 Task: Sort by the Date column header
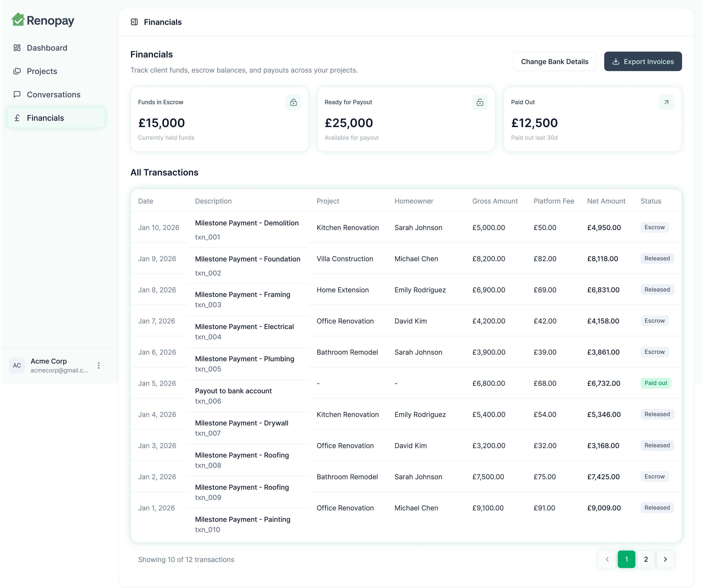click(x=146, y=201)
